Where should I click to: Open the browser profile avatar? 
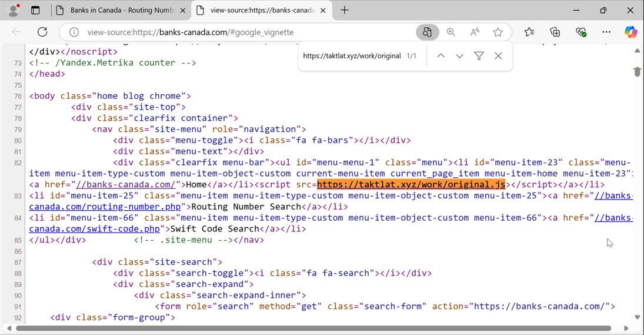(x=14, y=10)
